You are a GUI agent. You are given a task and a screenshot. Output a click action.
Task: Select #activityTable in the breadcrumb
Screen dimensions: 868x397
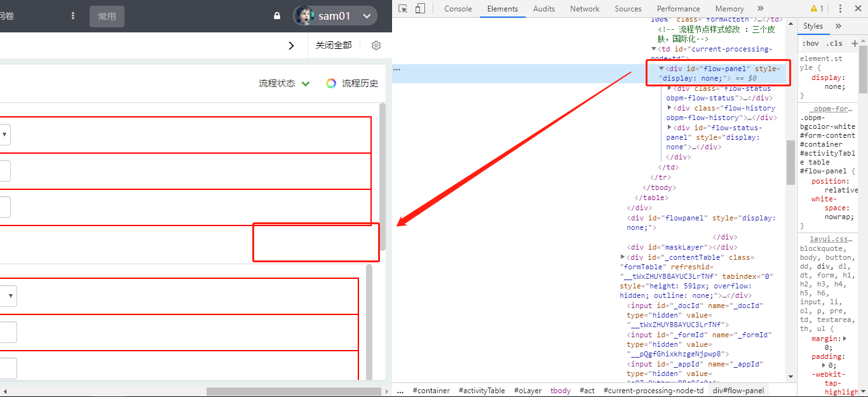click(x=482, y=391)
